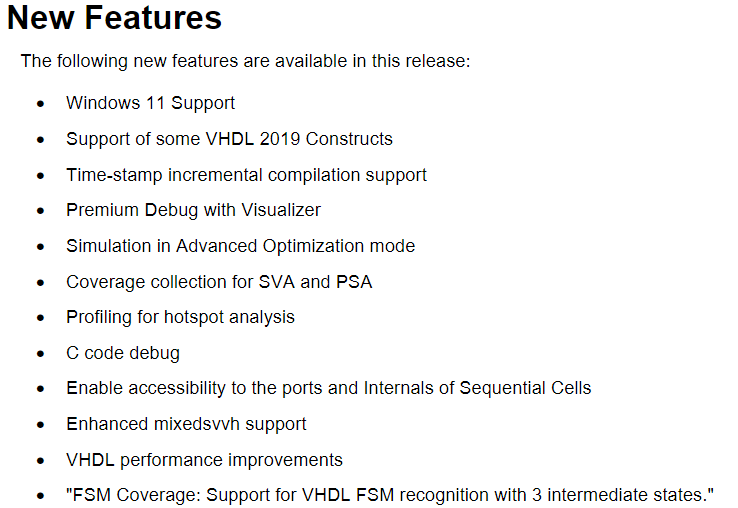This screenshot has width=738, height=508.
Task: Select the Sequential Cells accessibility item
Action: [x=329, y=388]
